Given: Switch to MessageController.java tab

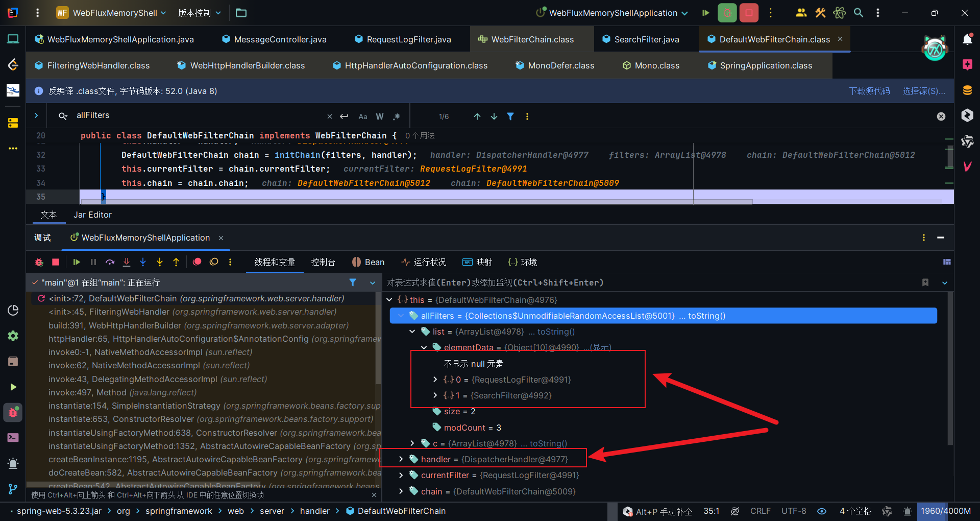Looking at the screenshot, I should [274, 39].
